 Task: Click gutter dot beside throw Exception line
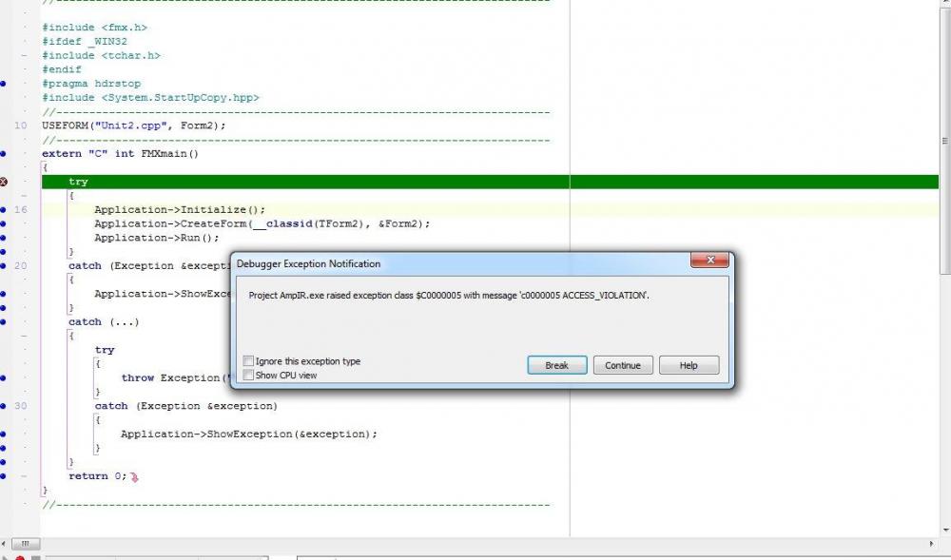coord(3,378)
